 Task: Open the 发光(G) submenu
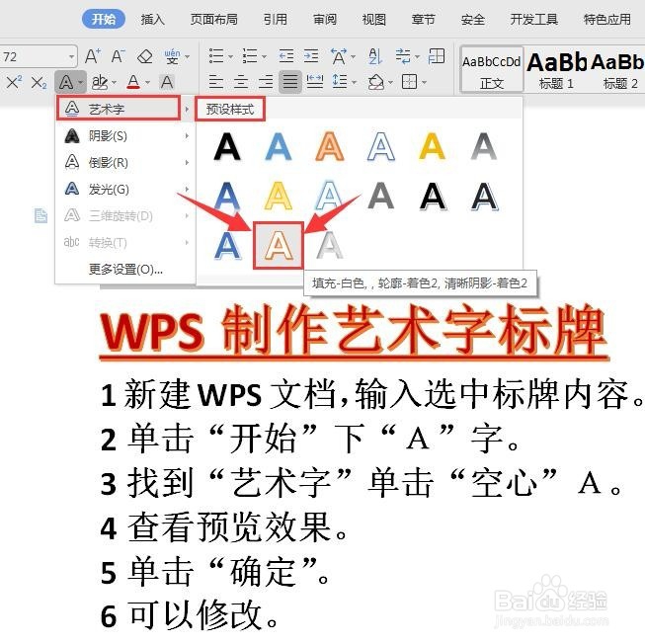(125, 190)
